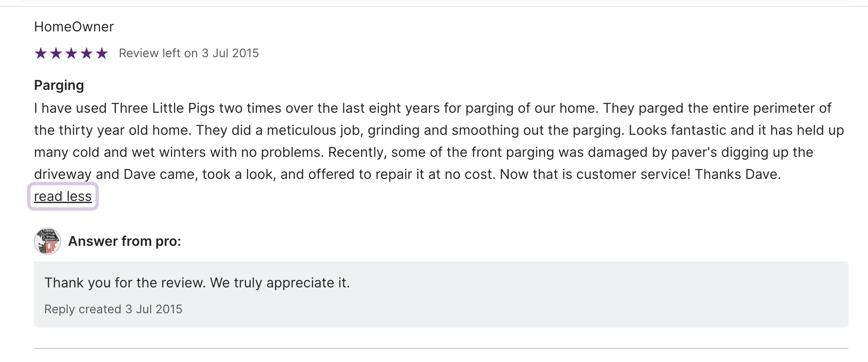The height and width of the screenshot is (362, 868).
Task: Click the 'Answer from pro:' heading
Action: (125, 241)
